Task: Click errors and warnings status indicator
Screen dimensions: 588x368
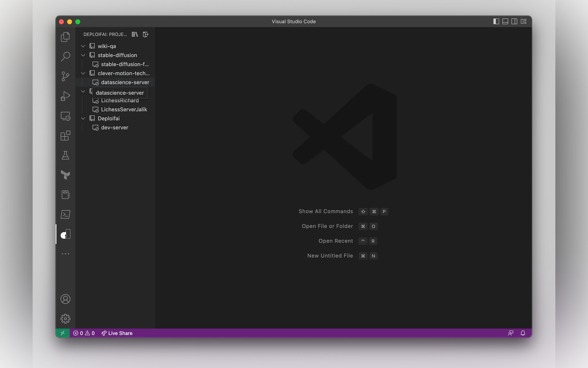Action: 84,333
